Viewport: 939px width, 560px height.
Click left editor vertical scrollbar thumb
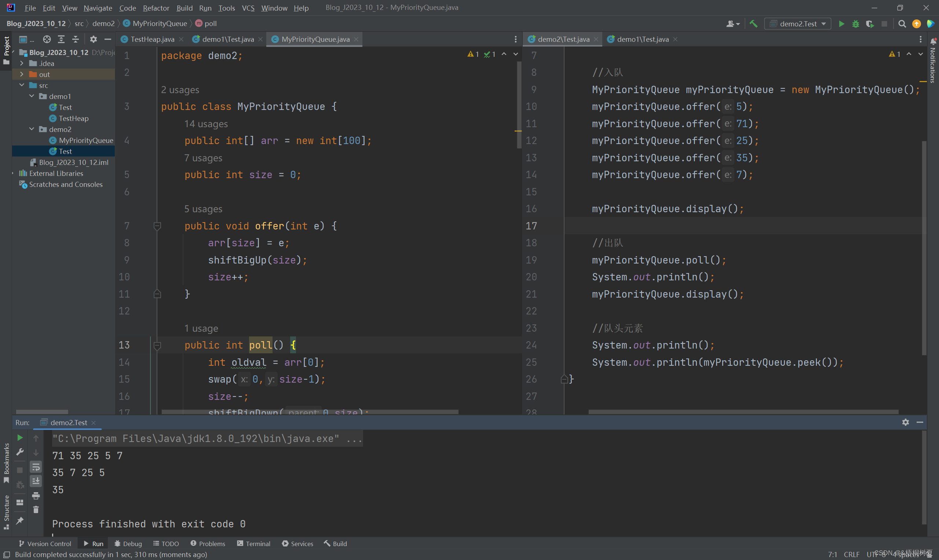(519, 104)
